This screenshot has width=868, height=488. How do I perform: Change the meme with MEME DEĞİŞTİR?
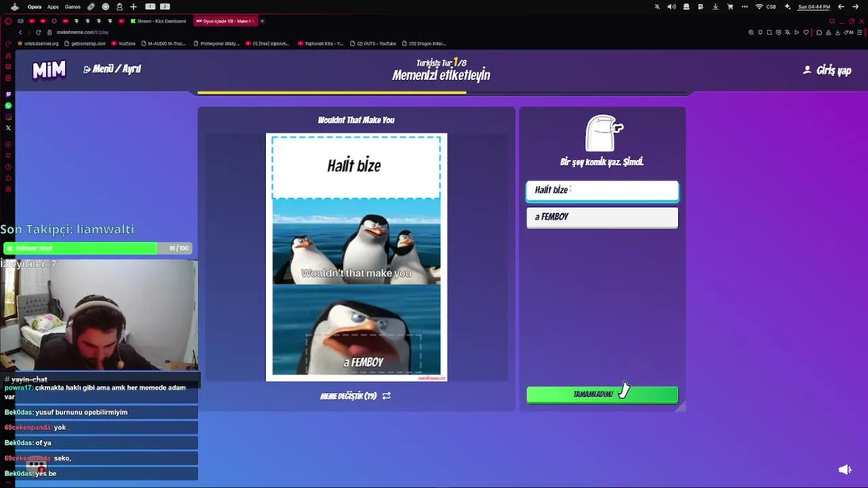355,396
